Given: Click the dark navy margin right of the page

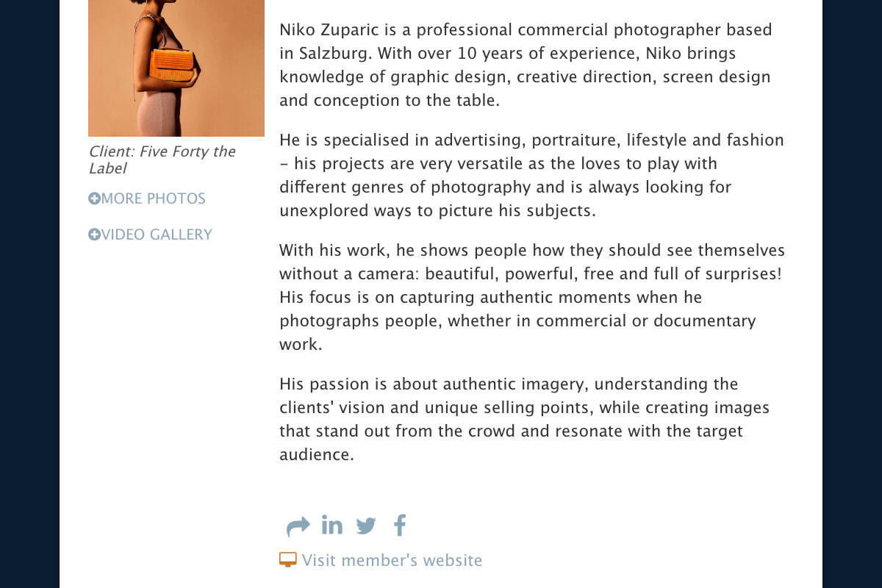Looking at the screenshot, I should tap(852, 294).
